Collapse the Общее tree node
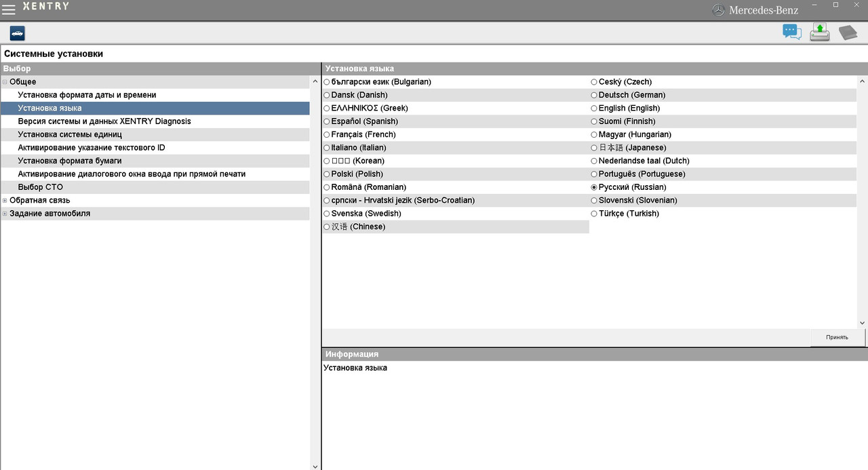Viewport: 868px width, 470px height. pyautogui.click(x=5, y=82)
